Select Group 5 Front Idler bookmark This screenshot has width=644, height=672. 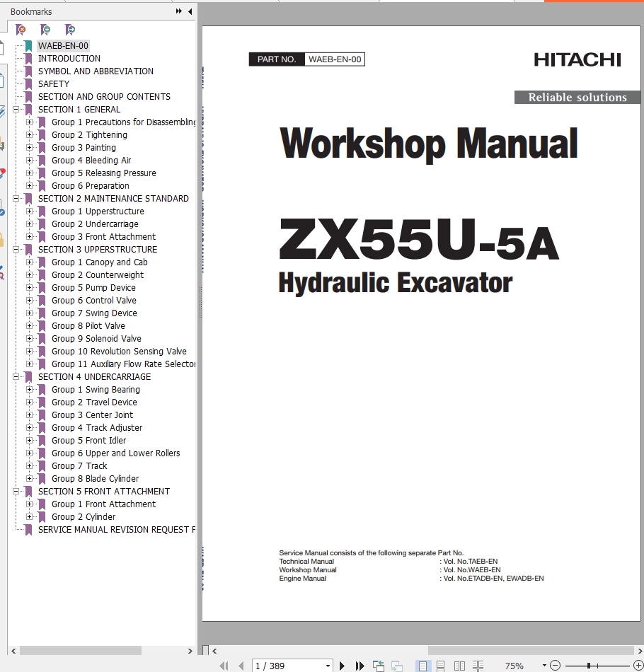click(x=88, y=441)
